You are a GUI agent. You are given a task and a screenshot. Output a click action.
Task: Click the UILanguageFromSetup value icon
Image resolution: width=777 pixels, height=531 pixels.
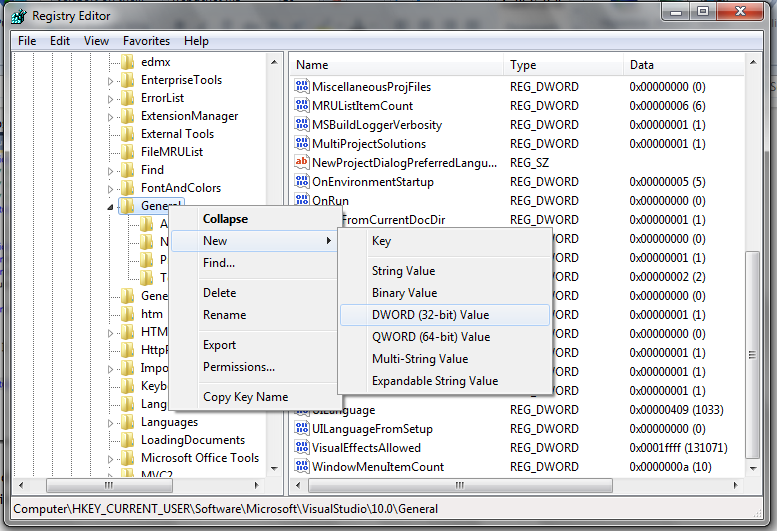click(301, 428)
